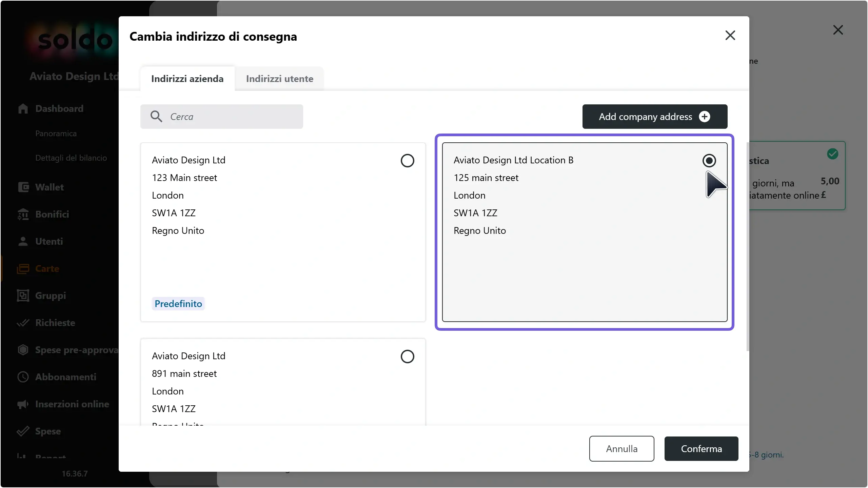Click the Aviato Design Ltd company name in sidebar
The height and width of the screenshot is (488, 868).
pyautogui.click(x=74, y=76)
